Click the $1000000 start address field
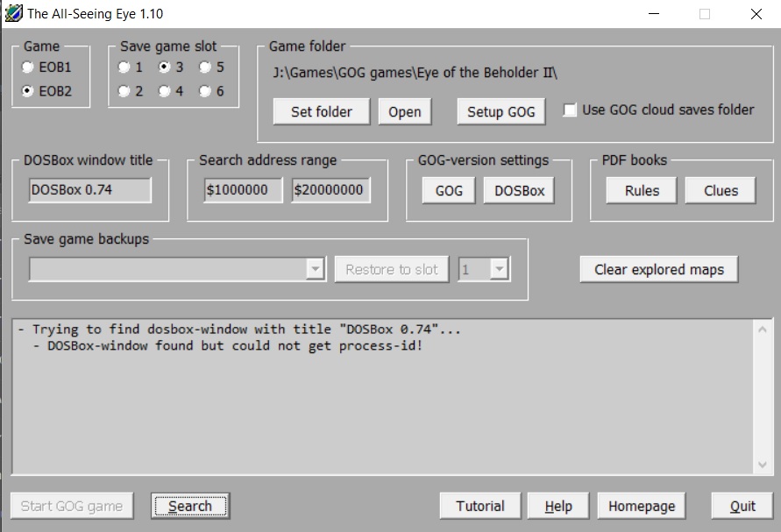Viewport: 781px width, 532px height. click(243, 190)
